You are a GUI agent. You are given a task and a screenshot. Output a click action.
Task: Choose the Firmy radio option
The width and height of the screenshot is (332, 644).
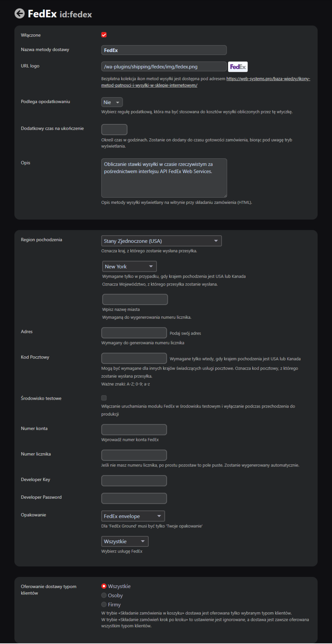click(104, 604)
